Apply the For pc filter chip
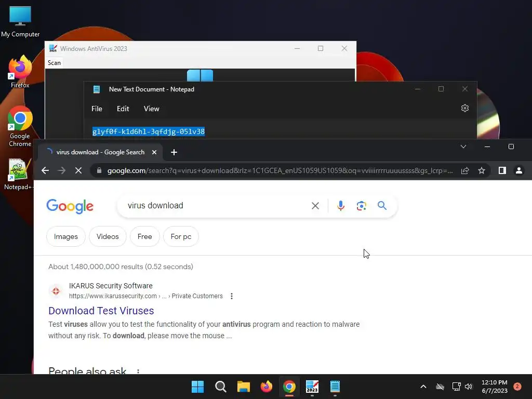The image size is (532, 399). tap(181, 236)
